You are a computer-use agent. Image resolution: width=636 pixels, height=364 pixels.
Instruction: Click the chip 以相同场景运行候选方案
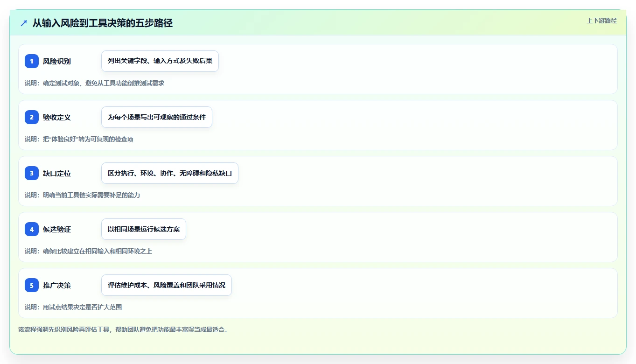point(144,229)
